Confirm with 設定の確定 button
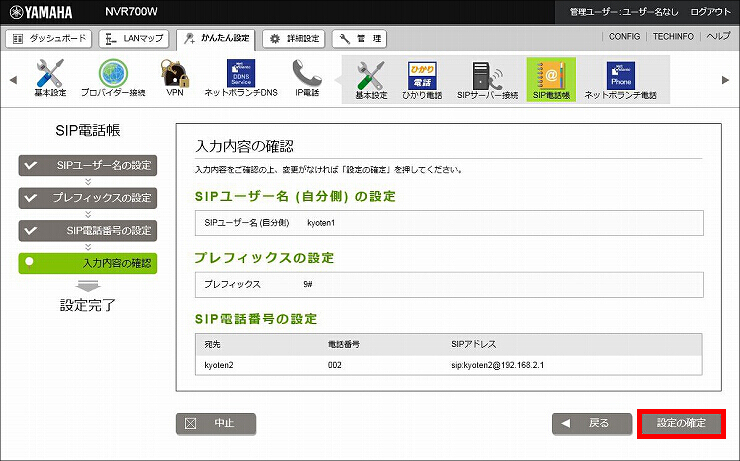Viewport: 740px width, 461px height. (x=681, y=424)
